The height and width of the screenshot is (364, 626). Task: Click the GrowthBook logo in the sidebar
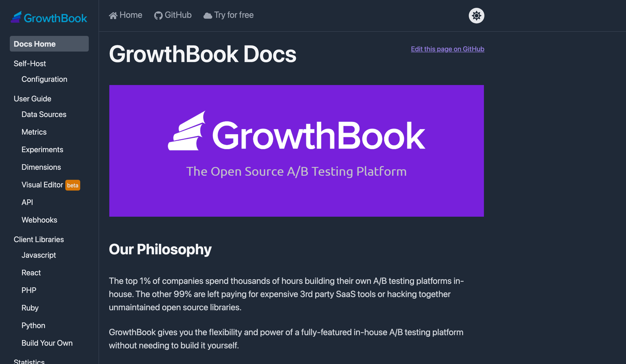tap(49, 17)
